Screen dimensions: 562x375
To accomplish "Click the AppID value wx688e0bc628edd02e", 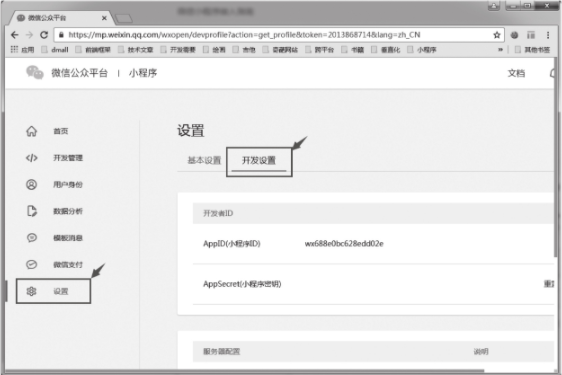I will [x=344, y=244].
